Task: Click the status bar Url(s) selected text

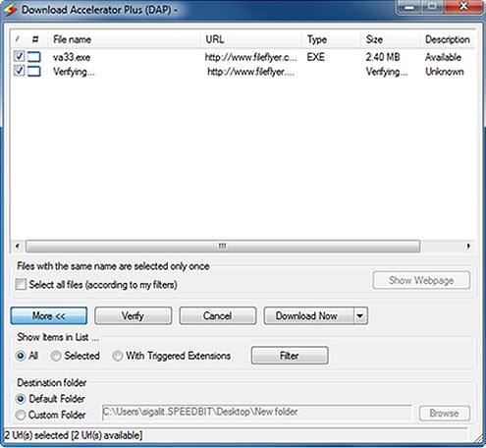Action: [74, 435]
